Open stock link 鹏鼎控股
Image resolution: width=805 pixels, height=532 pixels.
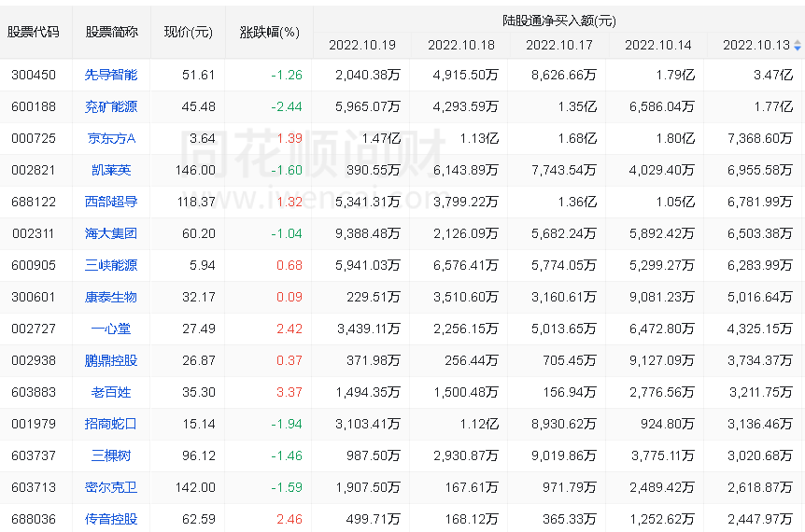tap(111, 360)
